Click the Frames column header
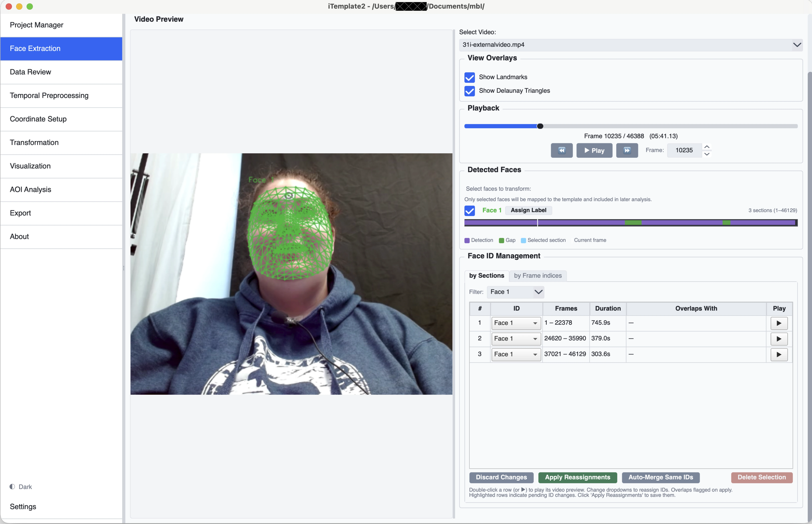Viewport: 812px width, 524px height. pyautogui.click(x=566, y=309)
